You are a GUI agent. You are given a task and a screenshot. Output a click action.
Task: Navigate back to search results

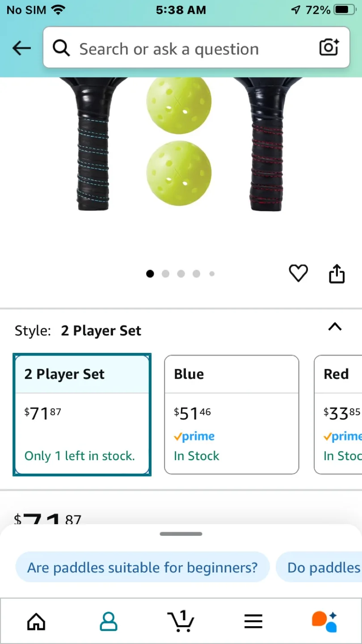pyautogui.click(x=21, y=48)
